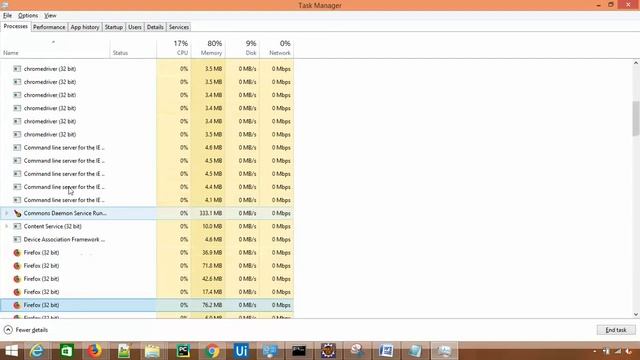Collapse view with Fewer details chevron
Viewport: 640px width, 360px height.
coord(8,329)
